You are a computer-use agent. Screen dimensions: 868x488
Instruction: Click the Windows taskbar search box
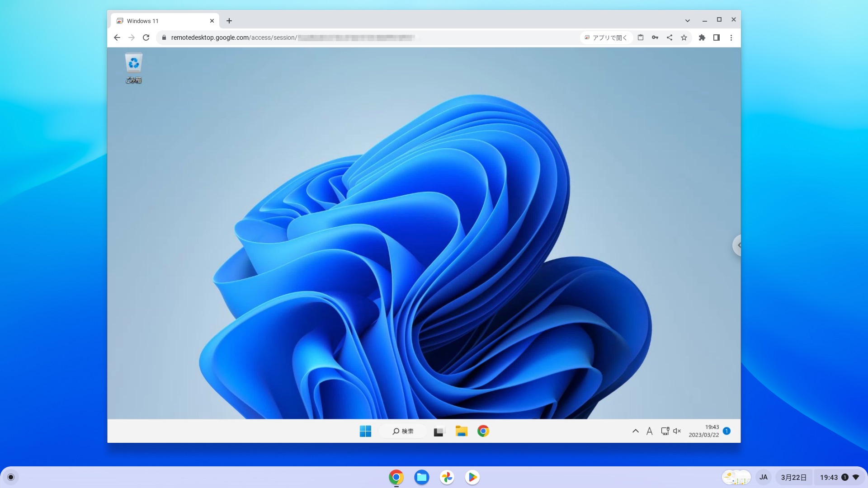click(403, 432)
